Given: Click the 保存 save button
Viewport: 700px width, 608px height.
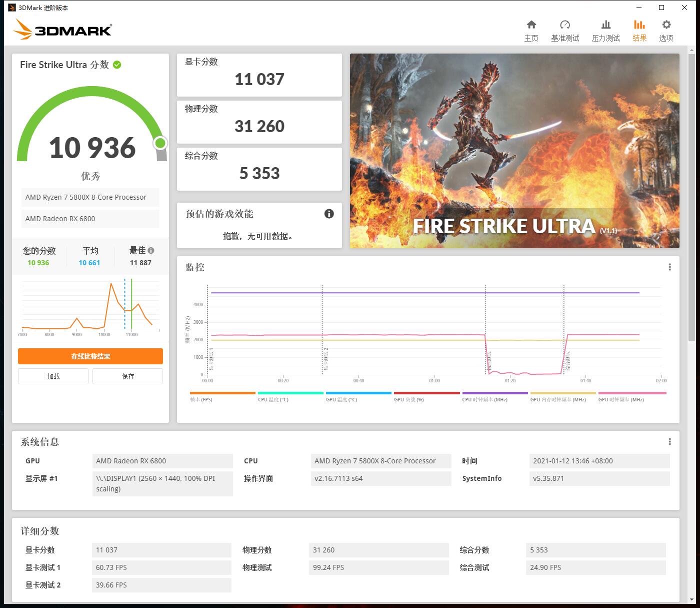Looking at the screenshot, I should (x=127, y=376).
